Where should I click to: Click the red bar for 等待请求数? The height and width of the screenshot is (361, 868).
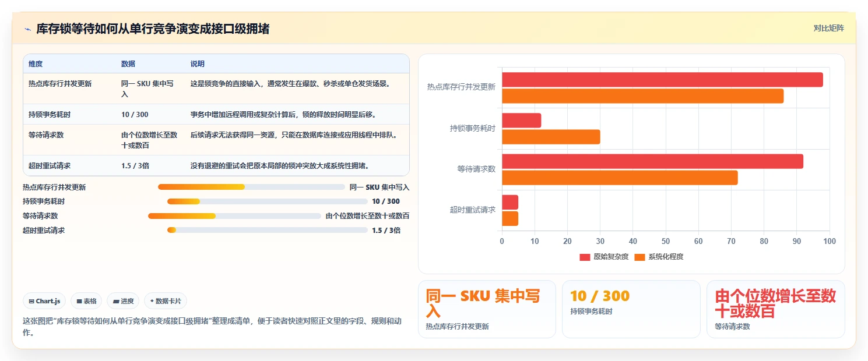click(x=652, y=161)
